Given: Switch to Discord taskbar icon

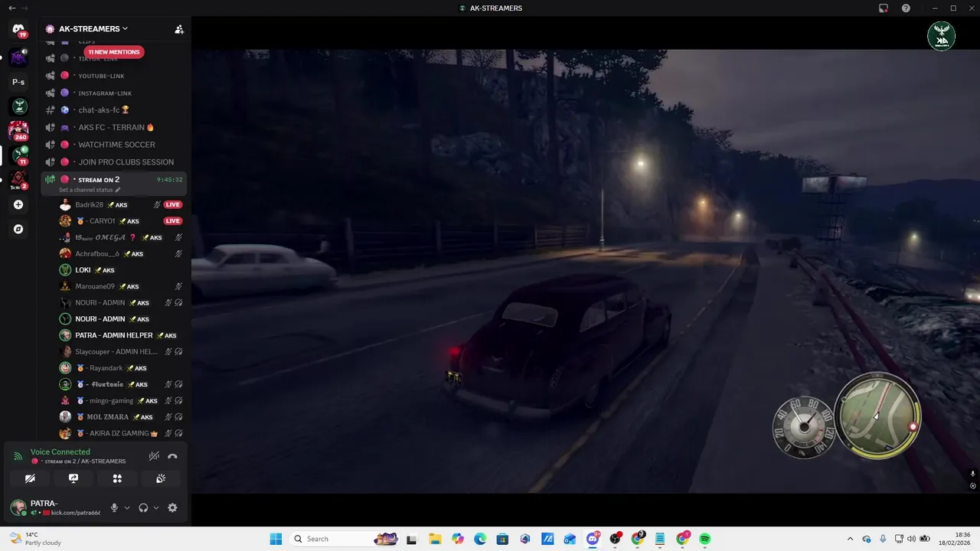Looking at the screenshot, I should pyautogui.click(x=593, y=539).
